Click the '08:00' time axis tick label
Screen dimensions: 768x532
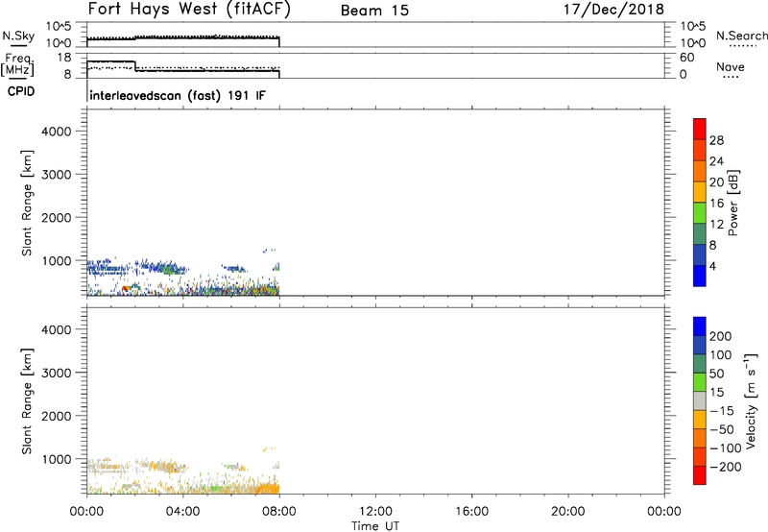[x=279, y=512]
